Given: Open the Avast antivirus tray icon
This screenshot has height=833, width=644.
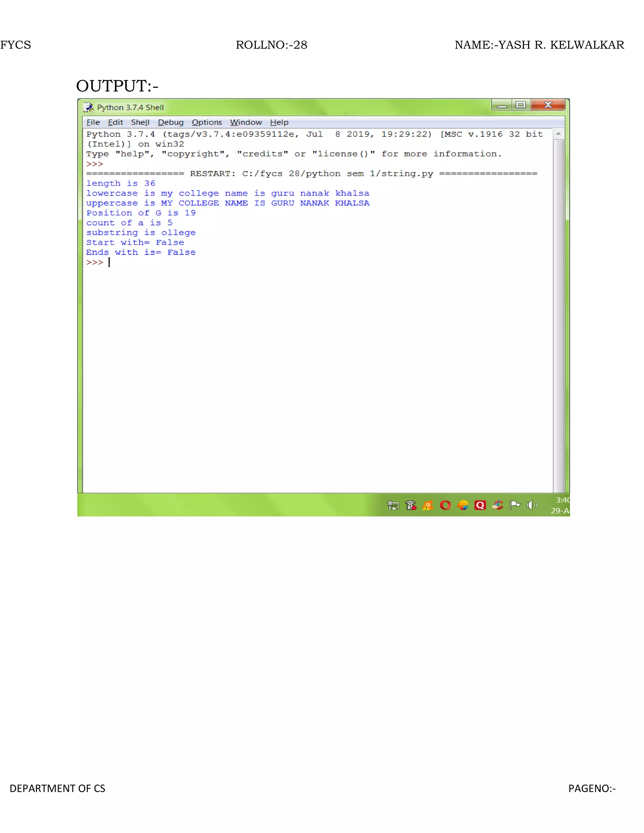Looking at the screenshot, I should tap(428, 505).
